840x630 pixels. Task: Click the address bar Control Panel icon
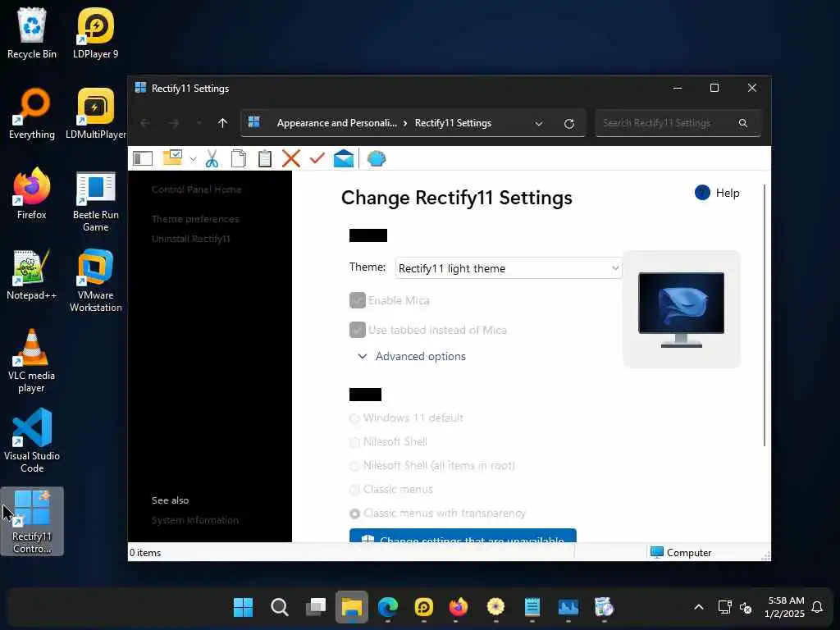[254, 123]
